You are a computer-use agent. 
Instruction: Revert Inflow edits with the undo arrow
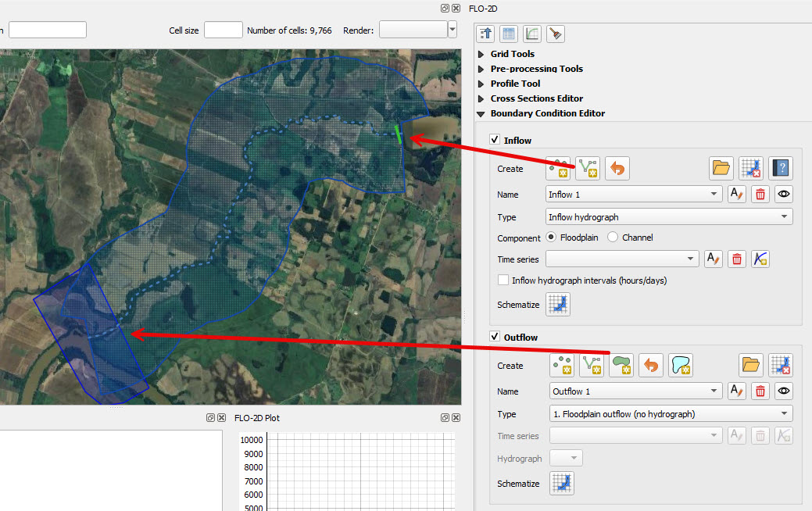click(x=617, y=168)
